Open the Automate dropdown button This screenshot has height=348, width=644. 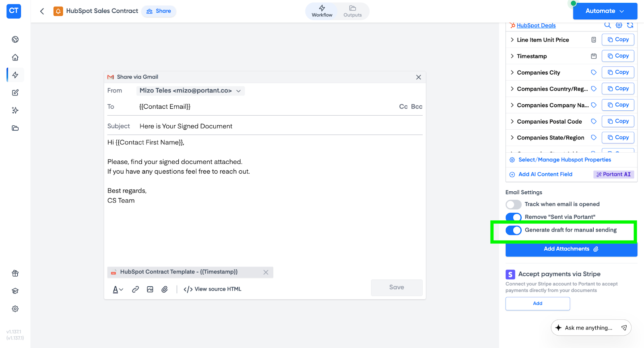coord(605,11)
